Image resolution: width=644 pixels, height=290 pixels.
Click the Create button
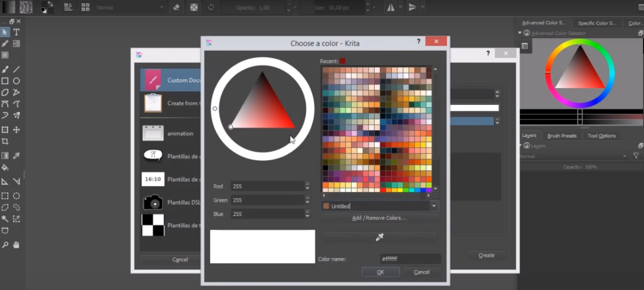pyautogui.click(x=486, y=255)
